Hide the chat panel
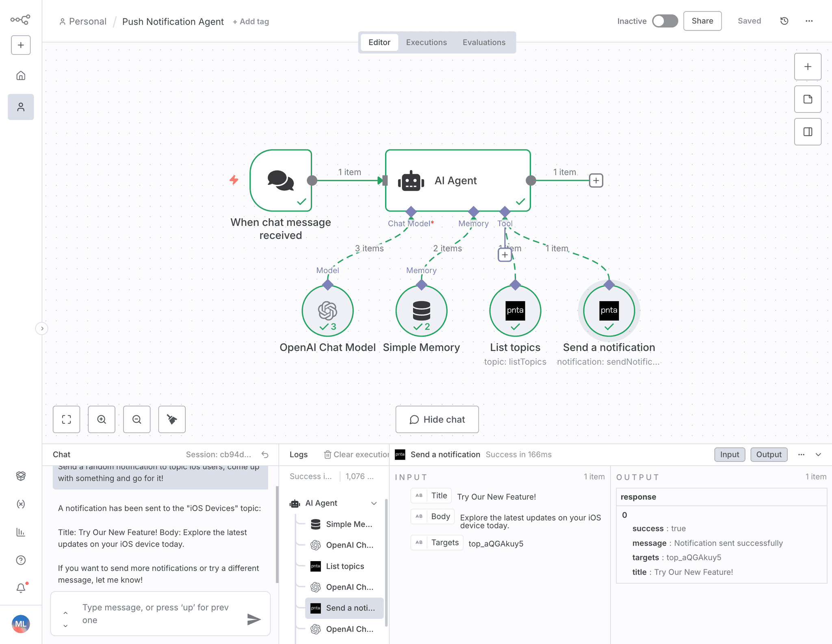The image size is (832, 644). 437,419
